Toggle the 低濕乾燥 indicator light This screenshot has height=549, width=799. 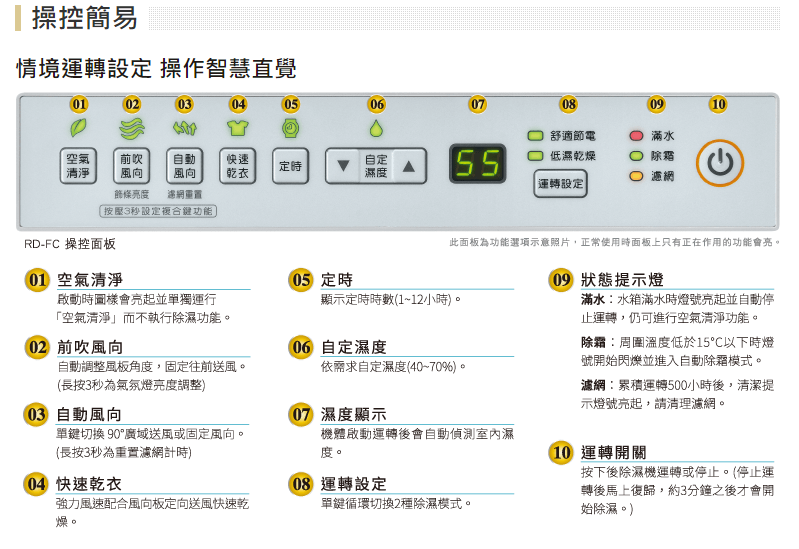535,156
